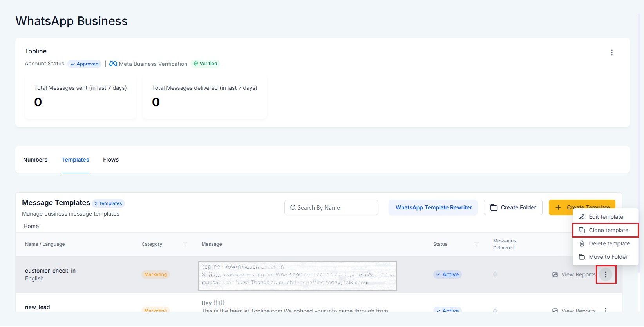
Task: Focus the Search By Name field
Action: (331, 207)
